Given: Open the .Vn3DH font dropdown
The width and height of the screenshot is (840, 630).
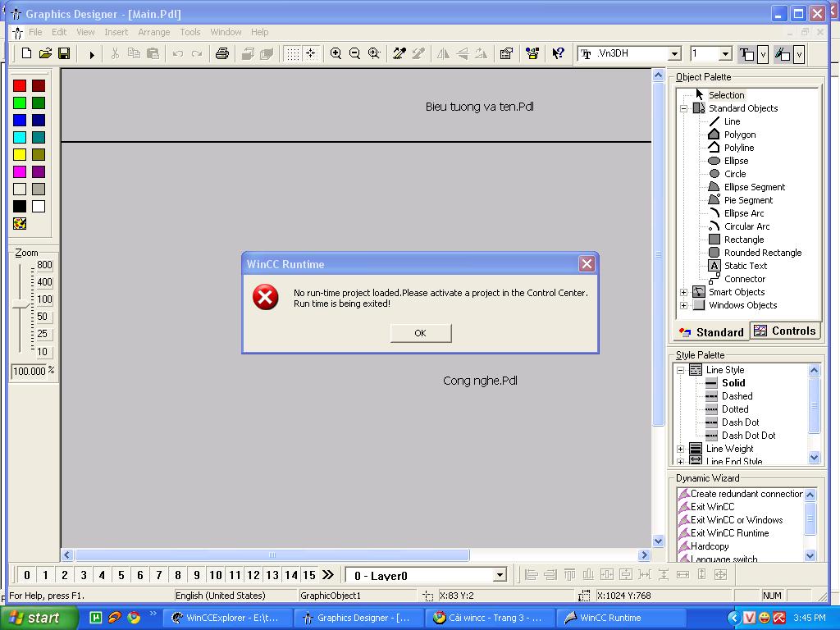Looking at the screenshot, I should click(674, 54).
